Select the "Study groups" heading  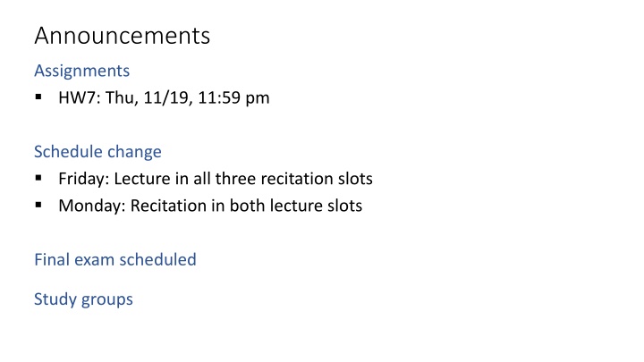[x=83, y=299]
